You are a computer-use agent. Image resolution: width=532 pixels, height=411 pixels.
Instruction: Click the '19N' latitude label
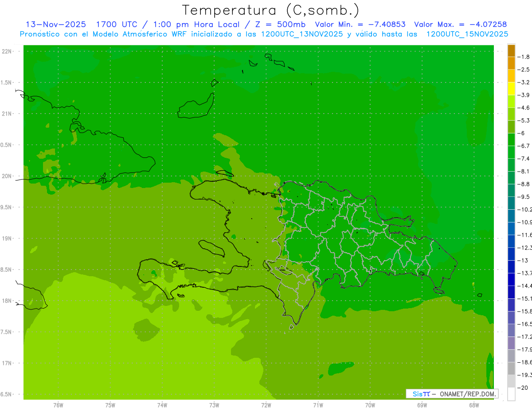[7, 239]
